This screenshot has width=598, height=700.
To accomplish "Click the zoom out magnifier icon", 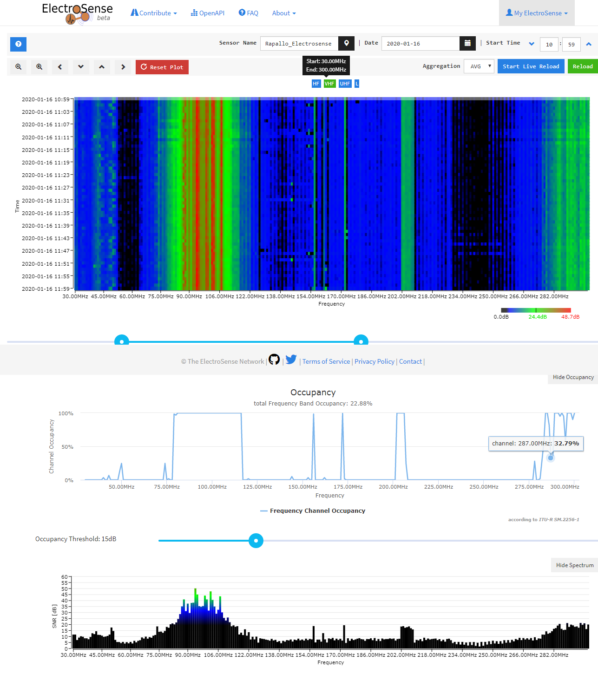I will coord(19,67).
